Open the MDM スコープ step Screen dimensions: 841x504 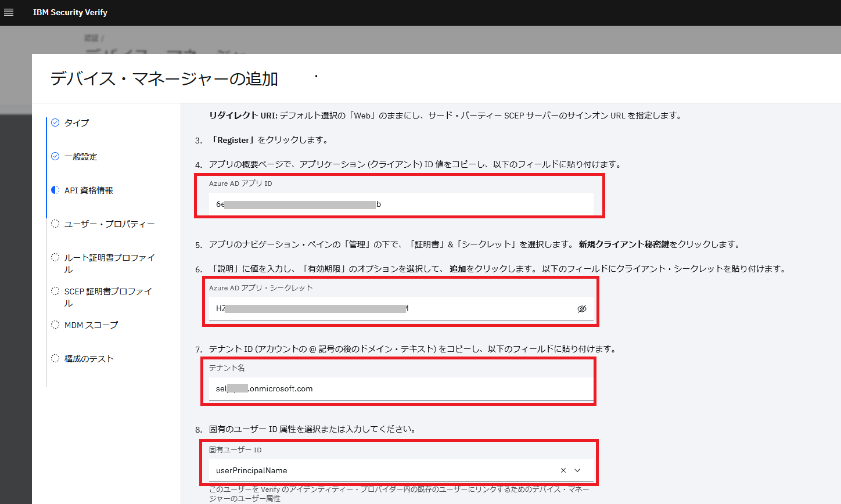click(x=91, y=325)
